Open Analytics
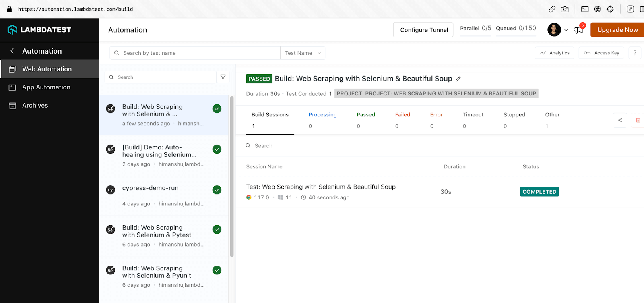Image resolution: width=644 pixels, height=303 pixels. coord(555,53)
